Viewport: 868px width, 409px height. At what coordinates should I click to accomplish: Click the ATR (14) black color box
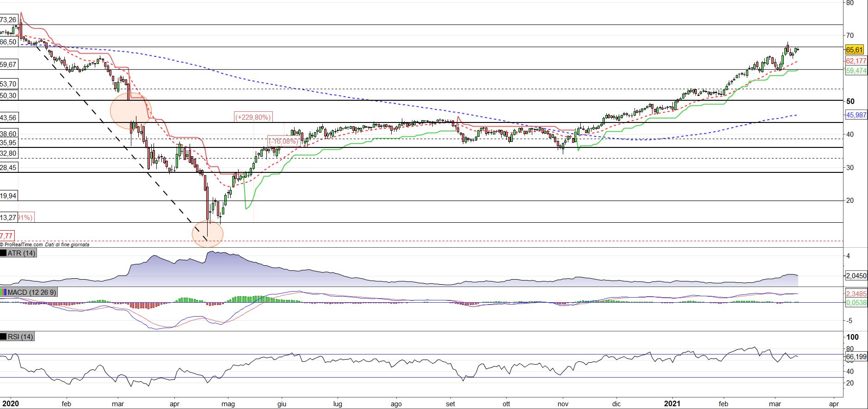coord(3,253)
